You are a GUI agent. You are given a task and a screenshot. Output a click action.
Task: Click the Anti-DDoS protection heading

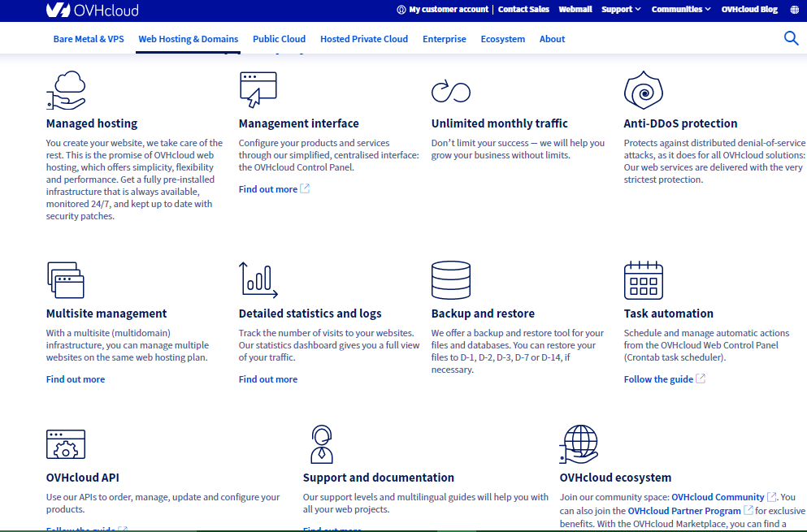[680, 123]
